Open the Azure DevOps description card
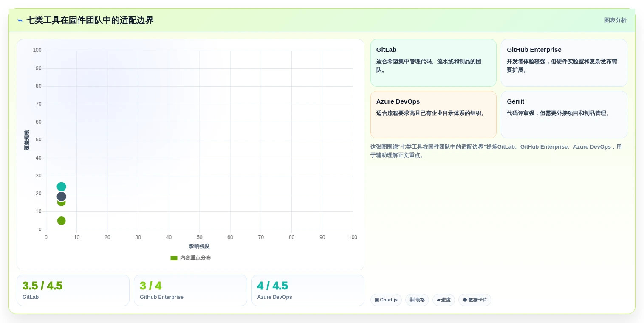 point(433,115)
